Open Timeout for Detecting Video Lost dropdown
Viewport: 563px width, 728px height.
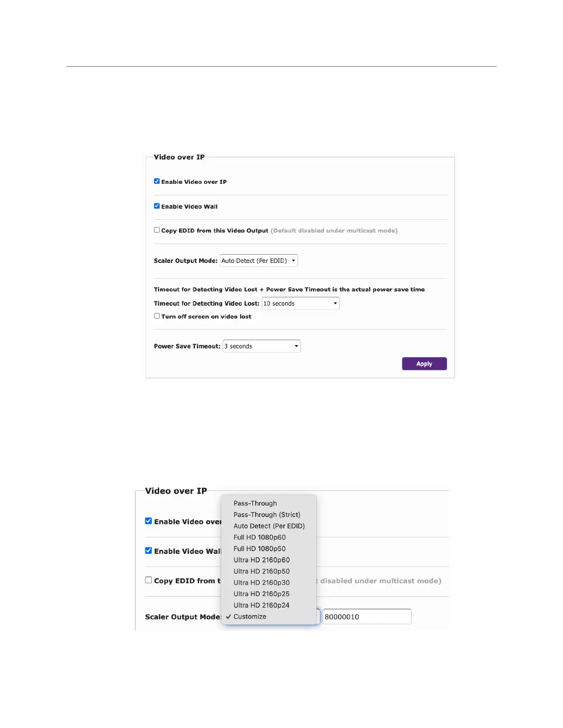tap(300, 303)
